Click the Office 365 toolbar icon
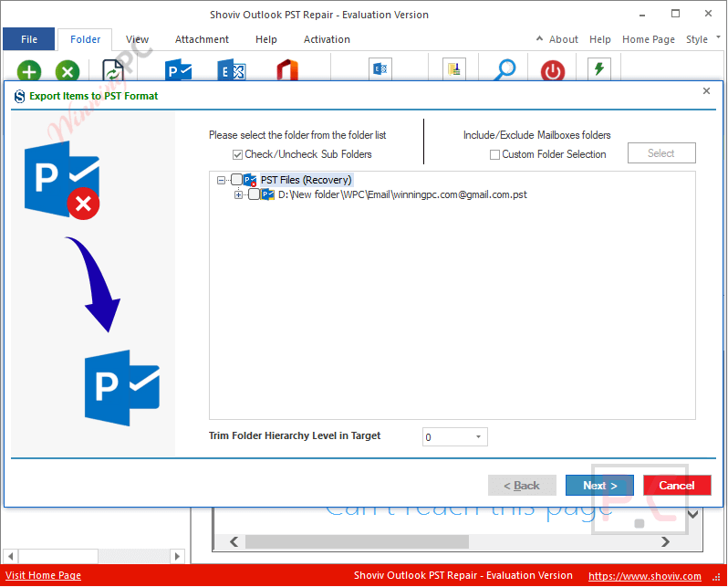This screenshot has height=587, width=728. point(287,69)
